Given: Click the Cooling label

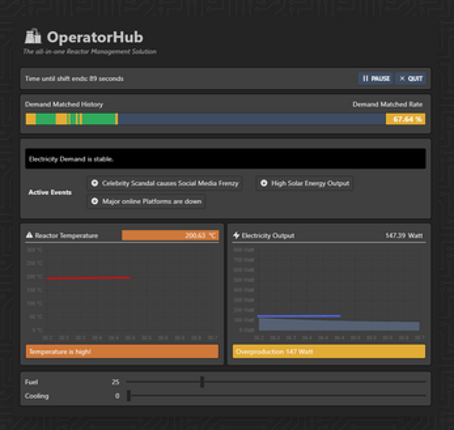Looking at the screenshot, I should coord(37,396).
